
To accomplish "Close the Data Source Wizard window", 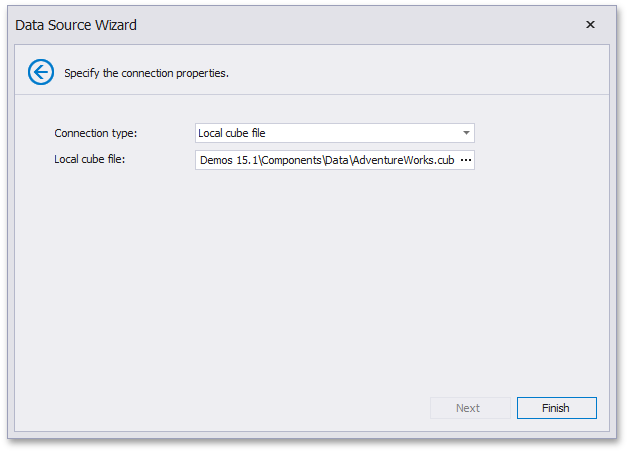I will (x=590, y=25).
